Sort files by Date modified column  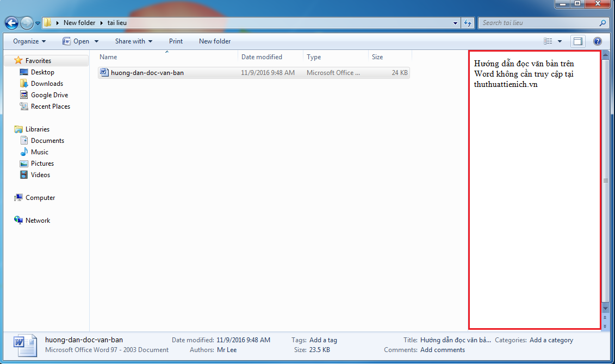coord(262,57)
